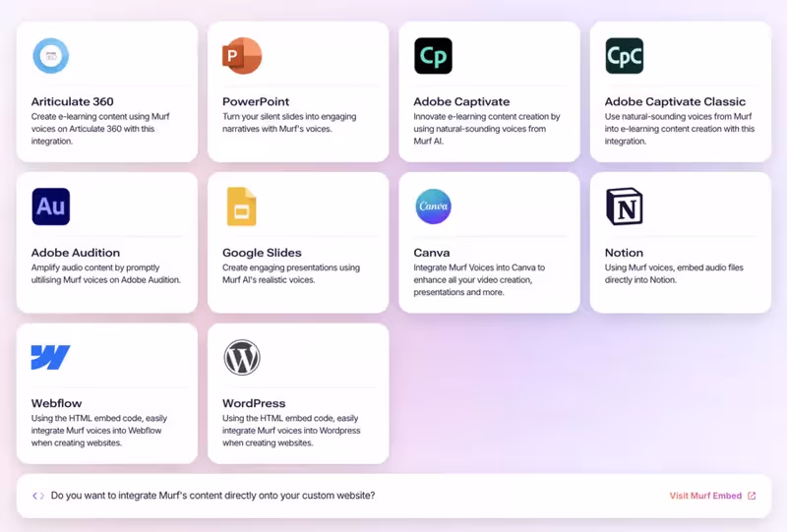Click the Articulate 360 logo icon

pos(51,56)
